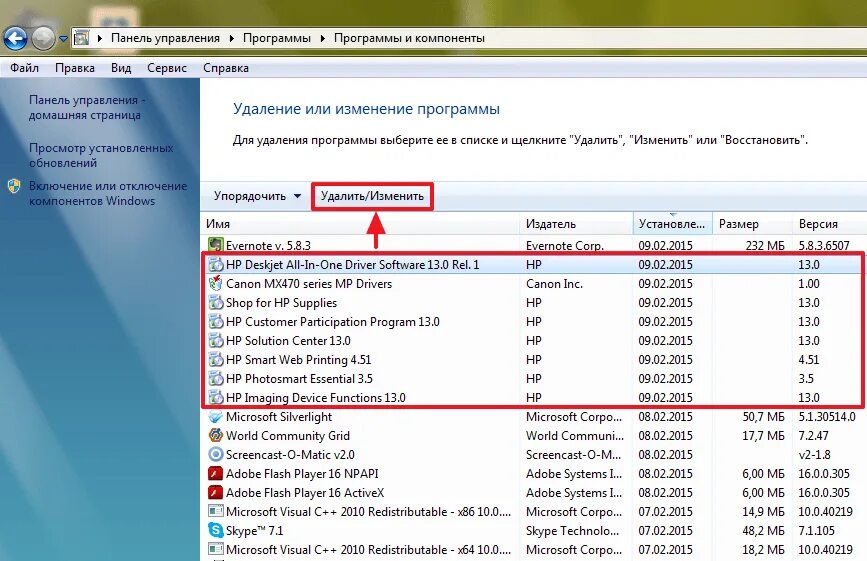Select Evernote v. 5.8.3 program name
The image size is (867, 561).
click(x=268, y=245)
